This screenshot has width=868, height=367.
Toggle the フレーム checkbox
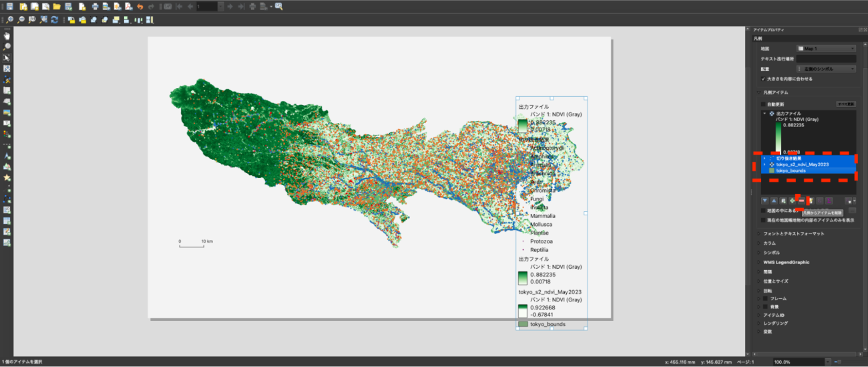(764, 298)
